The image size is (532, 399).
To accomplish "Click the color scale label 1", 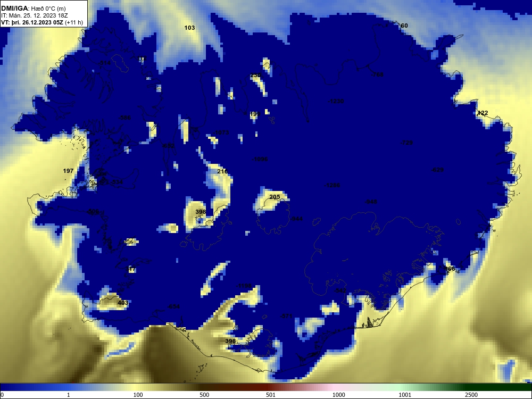I will [69, 395].
